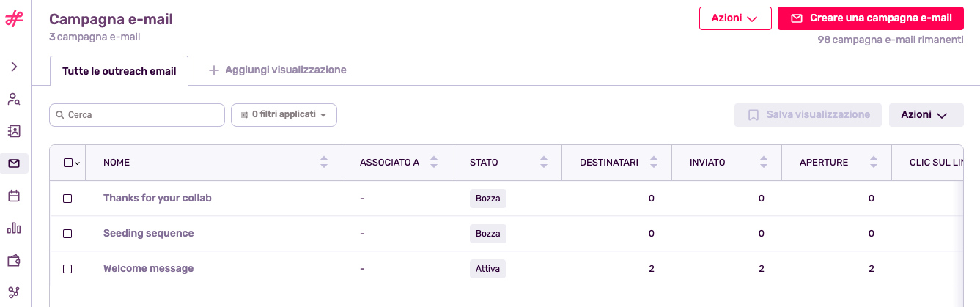Tick the checkbox for Thanks for your collab
The height and width of the screenshot is (307, 980).
67,199
